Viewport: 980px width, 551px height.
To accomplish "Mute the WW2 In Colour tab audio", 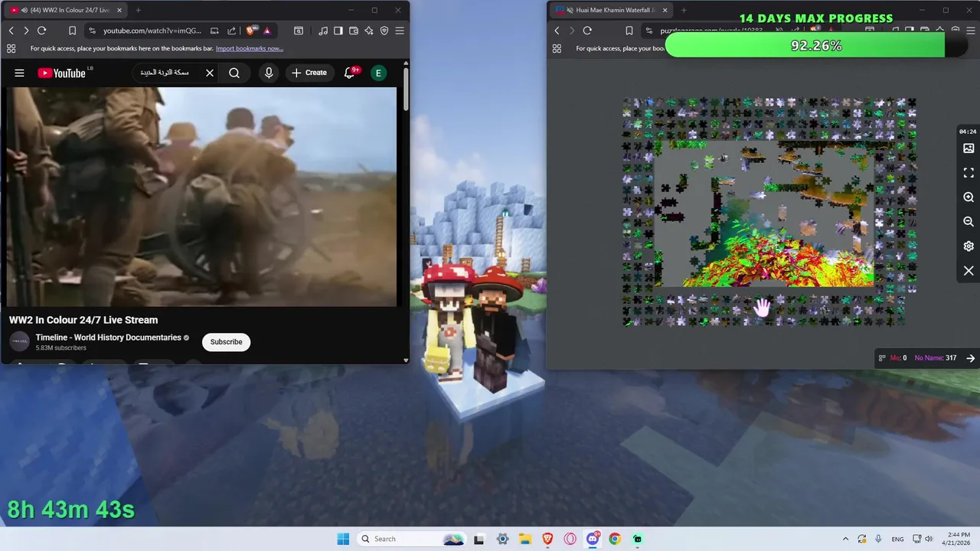I will pos(24,10).
